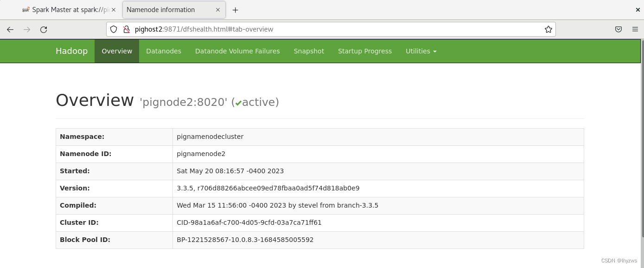The width and height of the screenshot is (644, 268).
Task: Open the shield tracking protection icon
Action: [x=114, y=29]
